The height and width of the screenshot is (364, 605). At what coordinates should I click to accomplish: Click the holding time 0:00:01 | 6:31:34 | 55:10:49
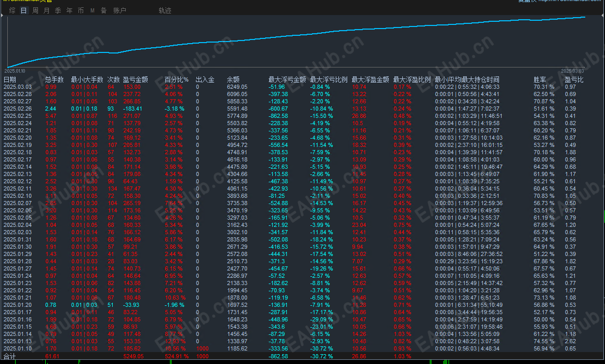[469, 305]
